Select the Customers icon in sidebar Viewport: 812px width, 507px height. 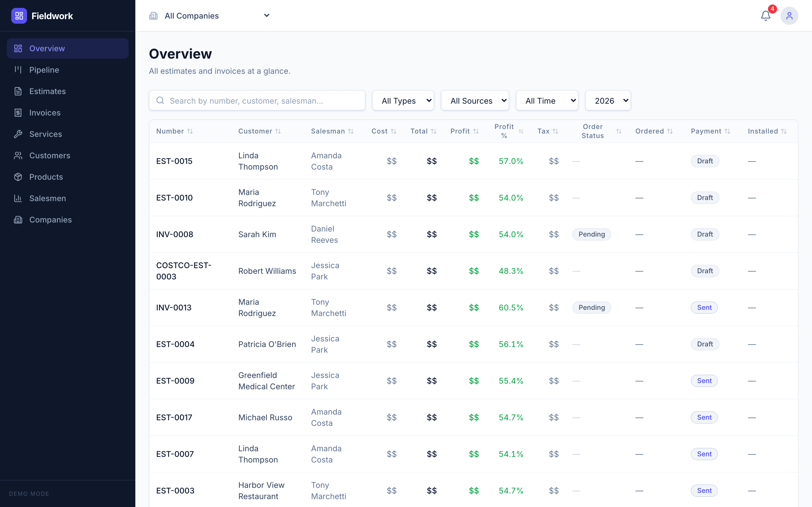tap(18, 155)
